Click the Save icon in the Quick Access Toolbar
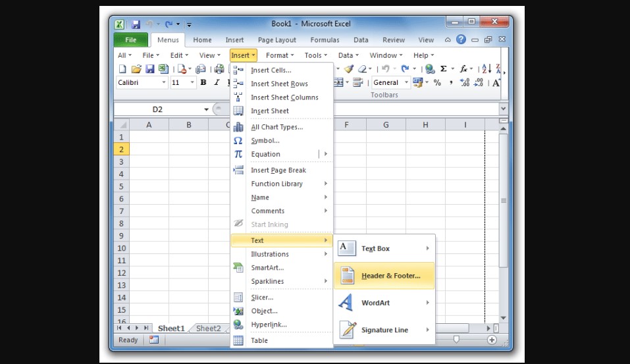Viewport: 630px width, 364px height. click(x=136, y=24)
